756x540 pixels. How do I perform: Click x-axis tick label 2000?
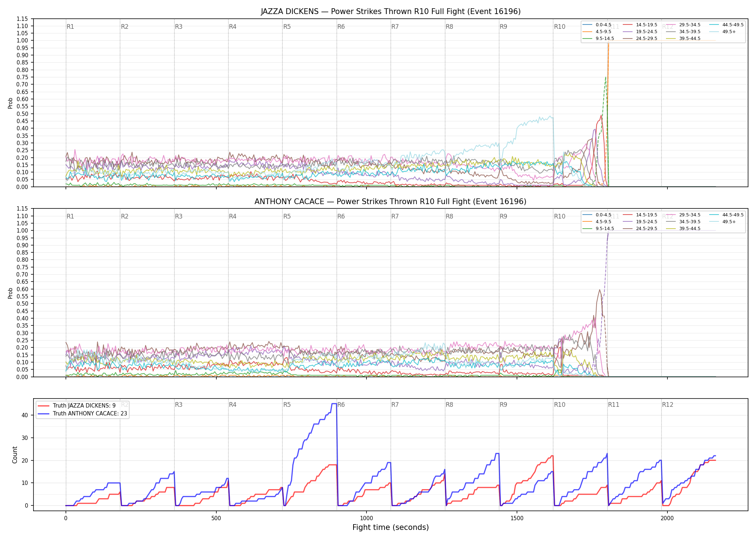point(667,518)
